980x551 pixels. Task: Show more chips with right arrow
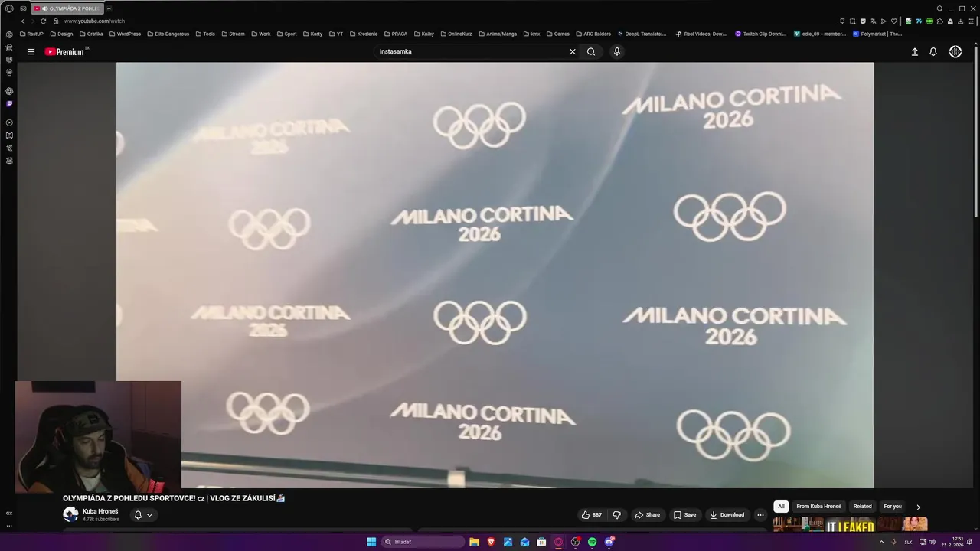coord(918,507)
